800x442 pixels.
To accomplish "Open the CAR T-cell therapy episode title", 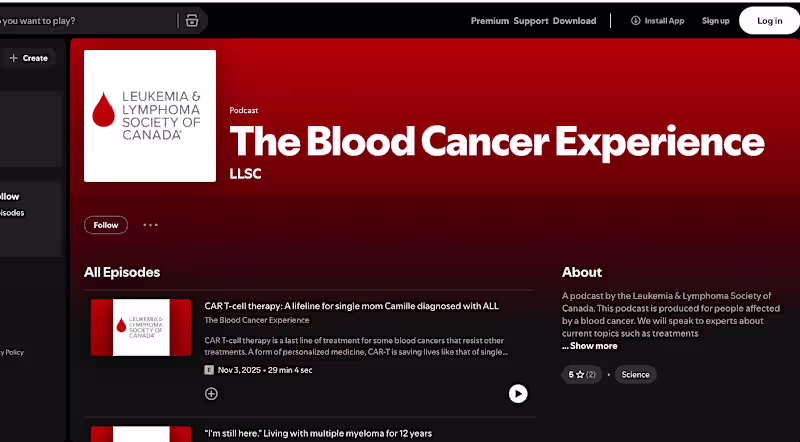I will click(352, 306).
